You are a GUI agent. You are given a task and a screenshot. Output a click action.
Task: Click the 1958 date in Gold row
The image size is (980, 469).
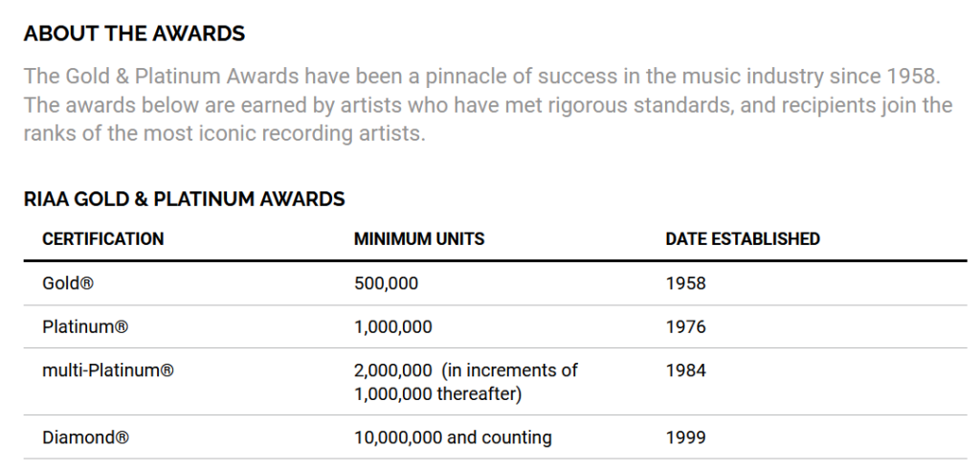click(685, 283)
